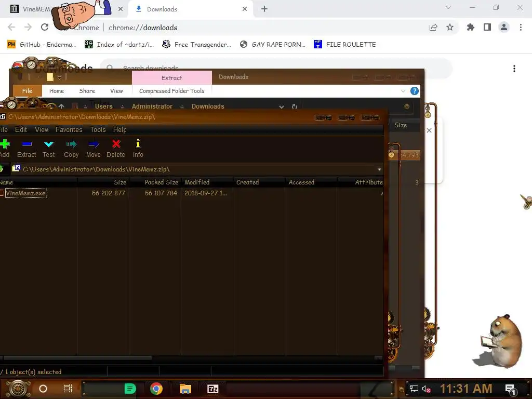Run the Test tool in 7-Zip
This screenshot has height=399, width=532.
click(48, 148)
